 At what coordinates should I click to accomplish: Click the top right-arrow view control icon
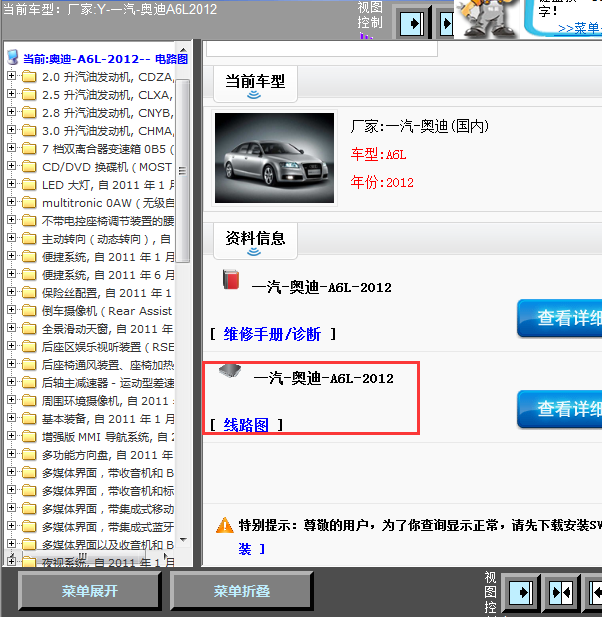412,24
